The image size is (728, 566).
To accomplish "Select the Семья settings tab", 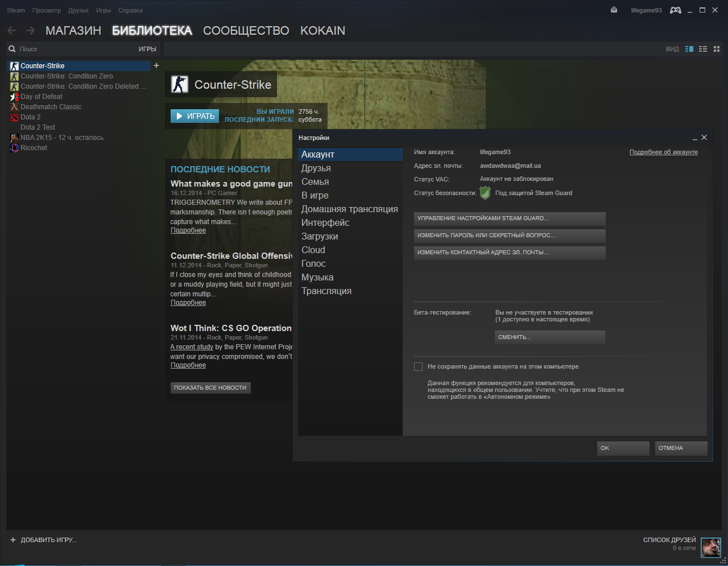I will pos(350,182).
